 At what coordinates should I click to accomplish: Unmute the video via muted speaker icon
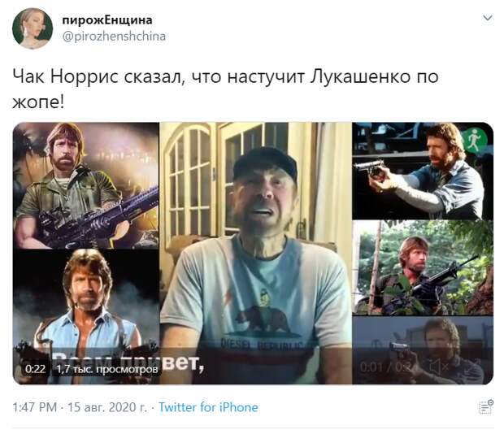439,367
